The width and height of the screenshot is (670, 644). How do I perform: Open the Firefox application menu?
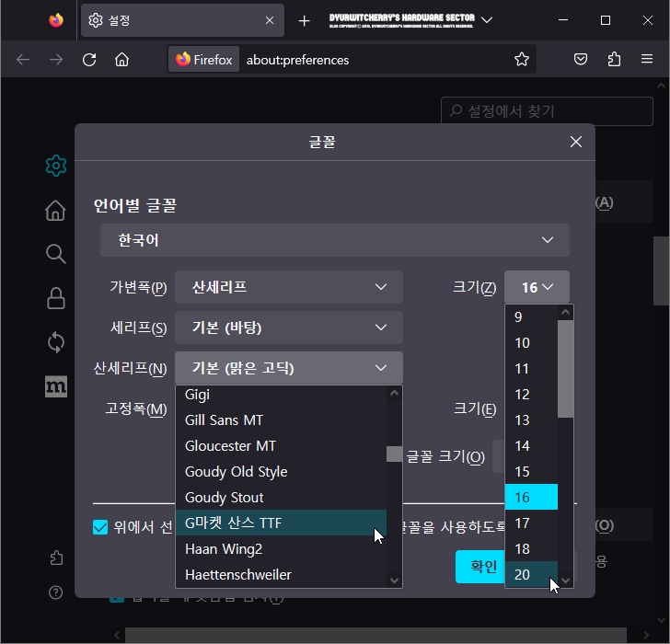click(x=647, y=59)
